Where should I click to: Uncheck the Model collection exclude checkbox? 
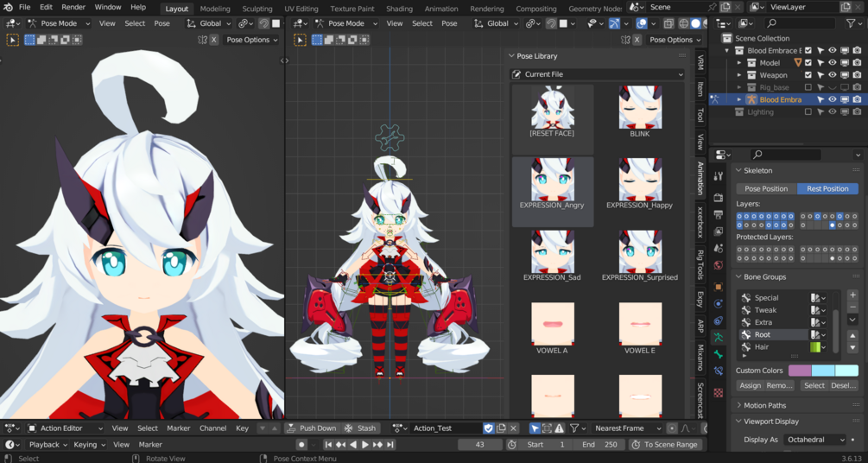pyautogui.click(x=808, y=62)
